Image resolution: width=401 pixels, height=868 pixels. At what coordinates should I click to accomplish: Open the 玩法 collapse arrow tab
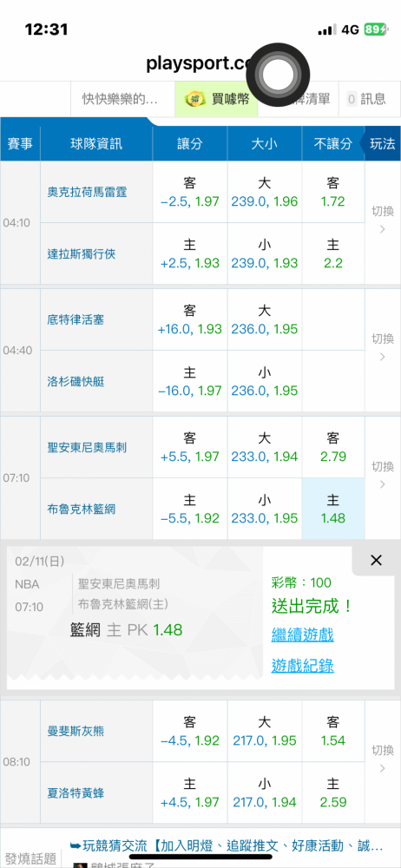(x=380, y=144)
